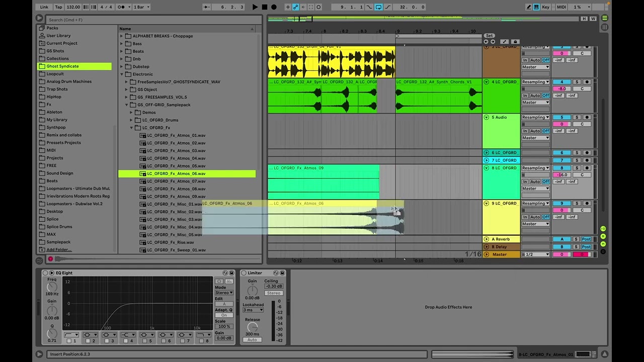Click the Link button
644x362 pixels.
tap(44, 7)
